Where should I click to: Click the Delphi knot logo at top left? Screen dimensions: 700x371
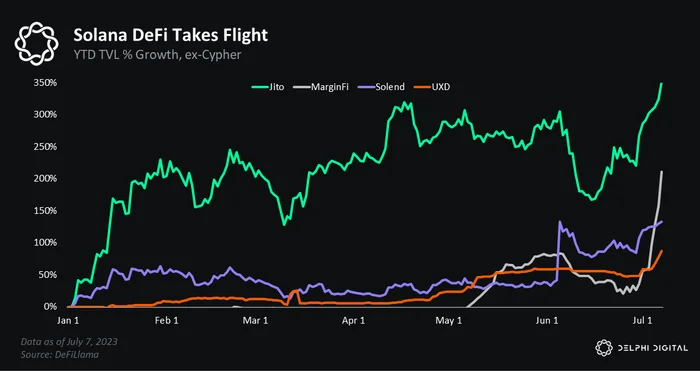click(x=36, y=44)
